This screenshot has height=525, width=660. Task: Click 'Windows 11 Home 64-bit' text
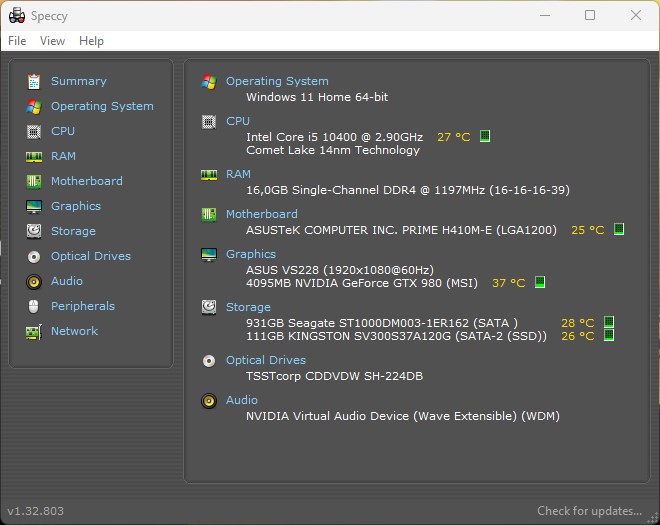click(x=317, y=97)
